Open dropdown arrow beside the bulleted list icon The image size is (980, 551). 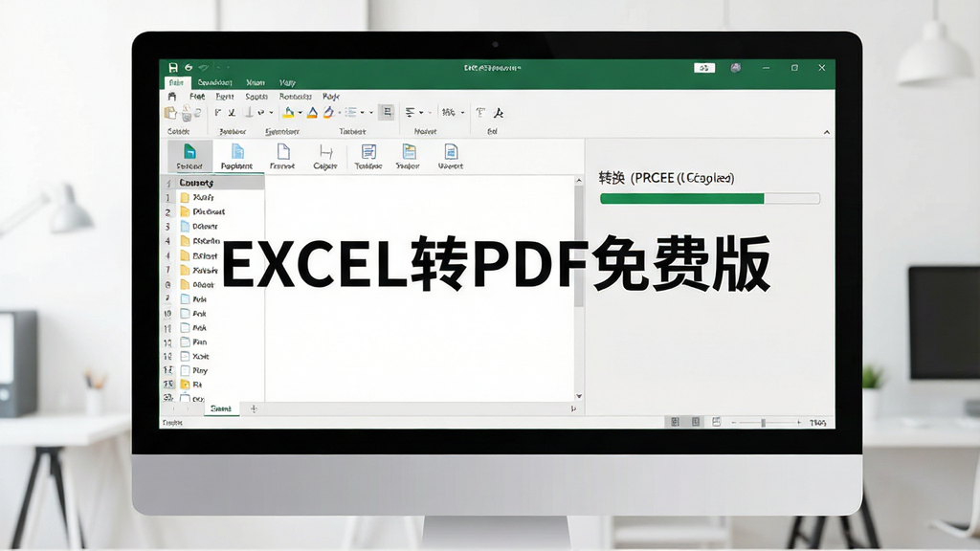(x=363, y=113)
